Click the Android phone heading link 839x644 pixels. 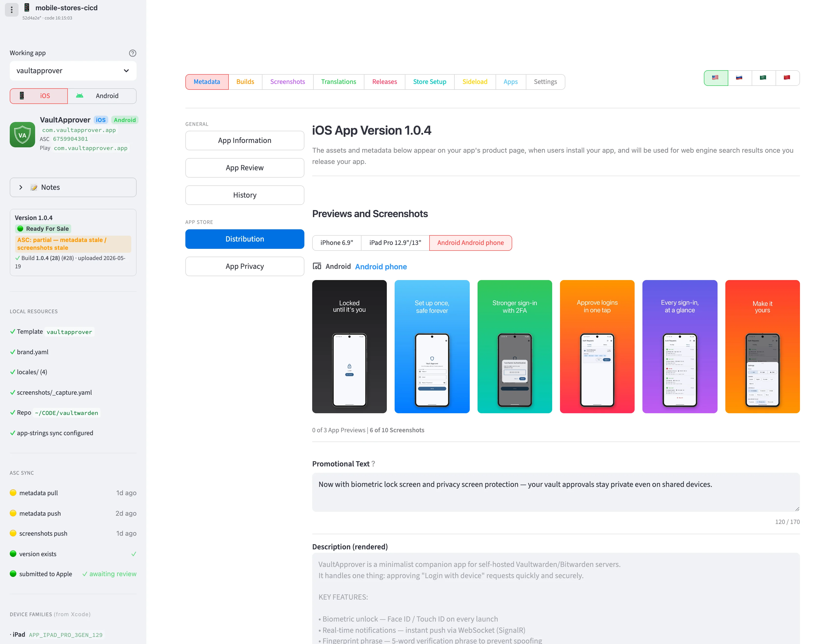tap(380, 266)
